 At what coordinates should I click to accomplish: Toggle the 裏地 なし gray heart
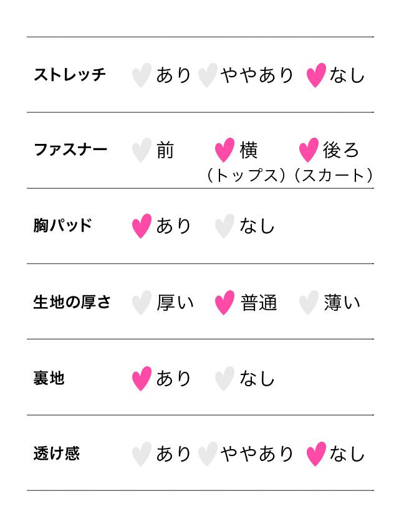[x=224, y=378]
